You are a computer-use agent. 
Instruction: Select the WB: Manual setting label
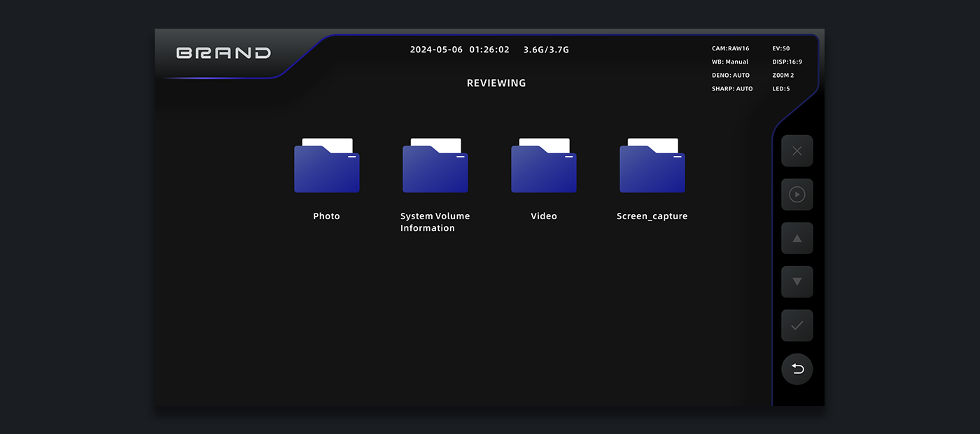point(730,62)
